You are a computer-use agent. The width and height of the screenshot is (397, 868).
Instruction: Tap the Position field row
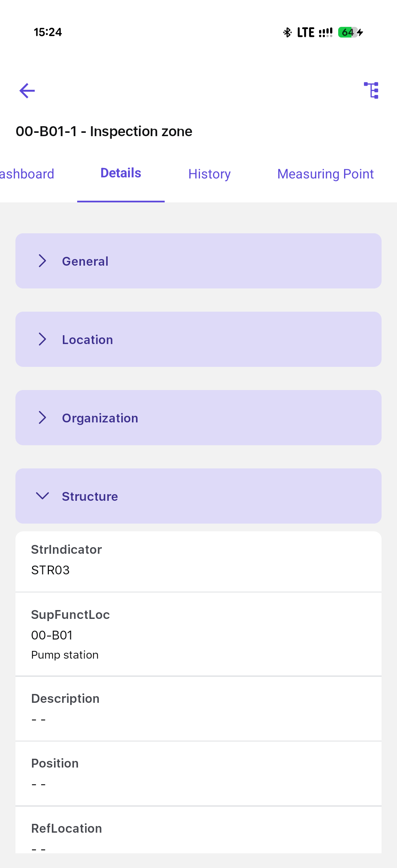coord(198,773)
